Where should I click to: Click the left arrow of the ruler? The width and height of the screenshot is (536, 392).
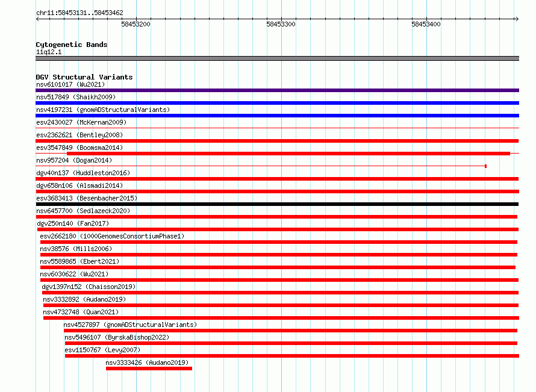pos(37,19)
